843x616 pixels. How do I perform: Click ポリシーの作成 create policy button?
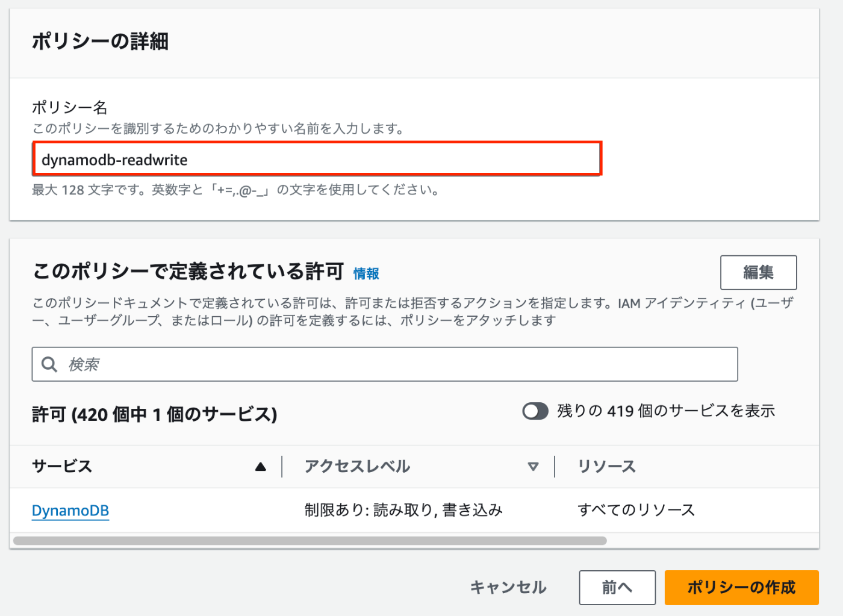(741, 587)
